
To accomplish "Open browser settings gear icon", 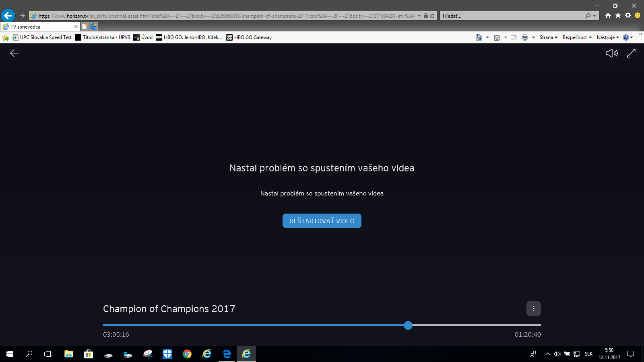I will [x=627, y=16].
